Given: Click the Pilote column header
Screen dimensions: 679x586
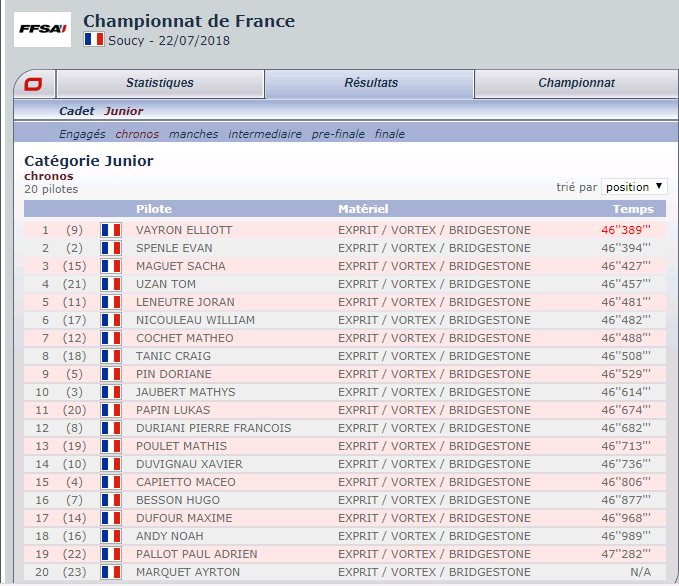Looking at the screenshot, I should click(x=154, y=209).
